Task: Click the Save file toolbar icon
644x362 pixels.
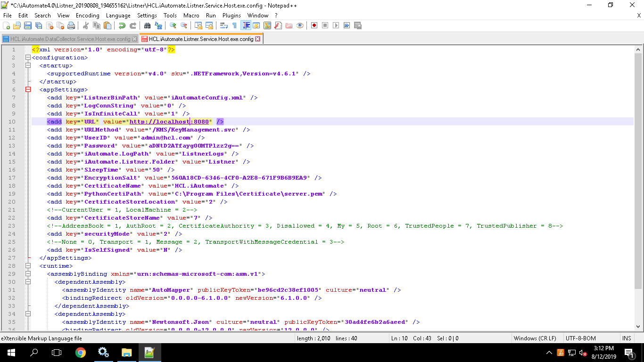Action: tap(27, 25)
